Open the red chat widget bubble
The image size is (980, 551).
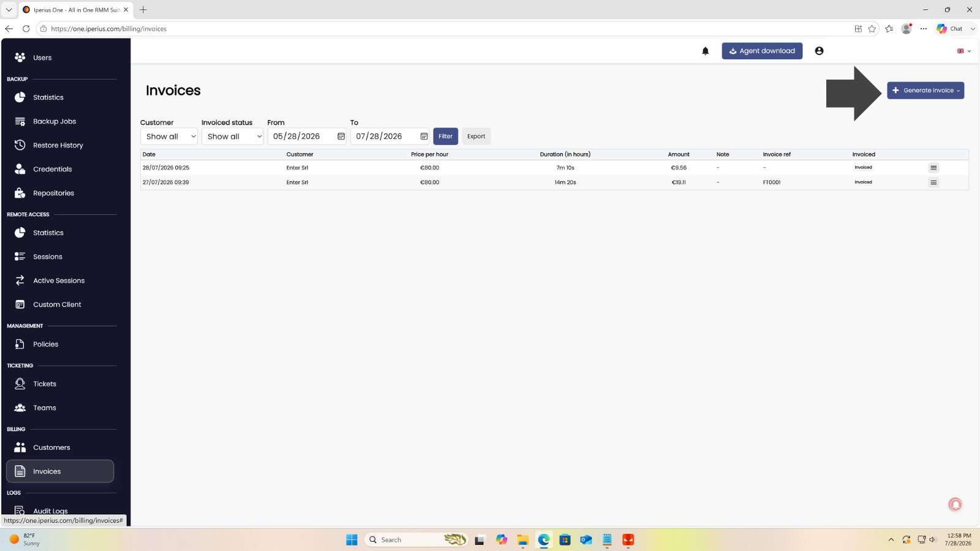point(955,504)
